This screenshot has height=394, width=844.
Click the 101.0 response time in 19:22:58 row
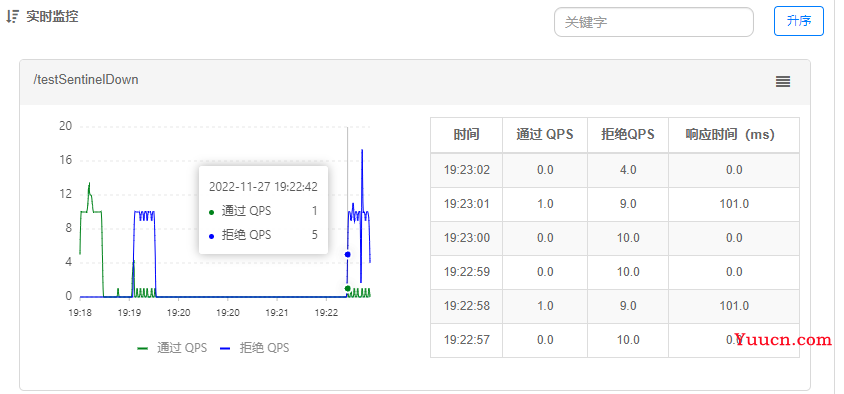(734, 306)
